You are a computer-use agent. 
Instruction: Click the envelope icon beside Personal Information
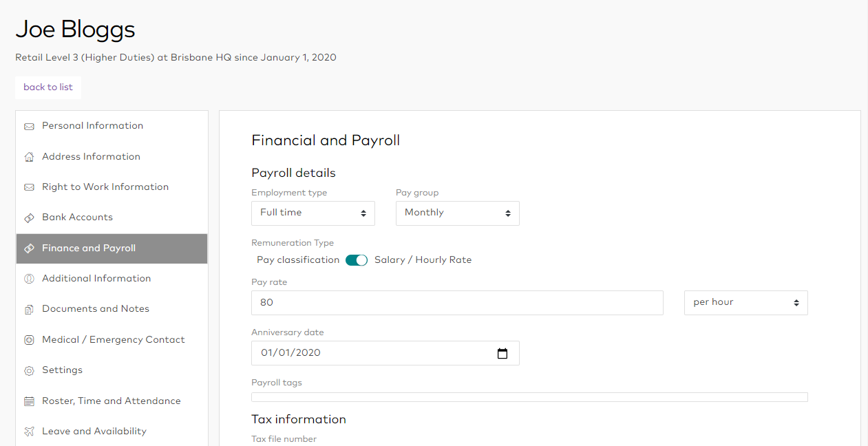pos(29,127)
